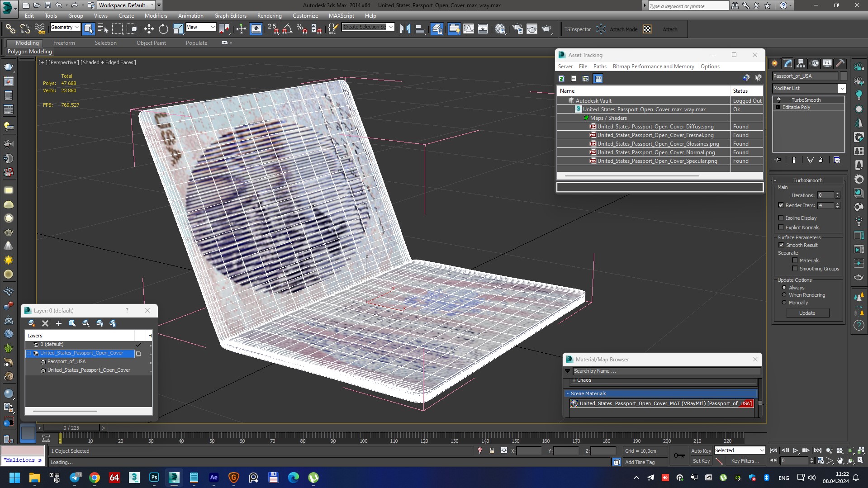The height and width of the screenshot is (488, 868).
Task: Choose the Select and Rotate tool
Action: [163, 29]
